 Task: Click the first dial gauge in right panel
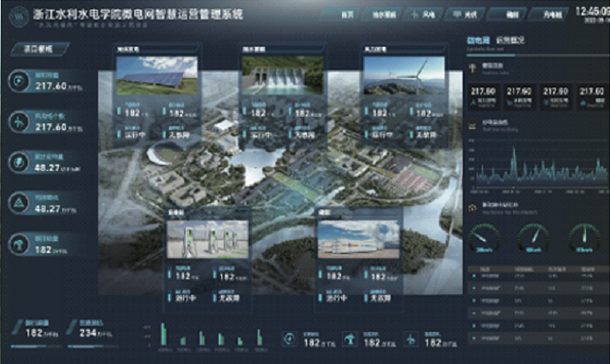[x=484, y=238]
